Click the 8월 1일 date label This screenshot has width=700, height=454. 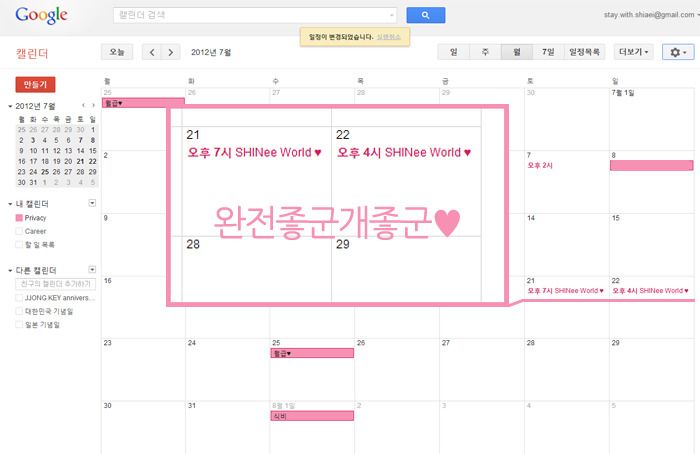[x=283, y=405]
